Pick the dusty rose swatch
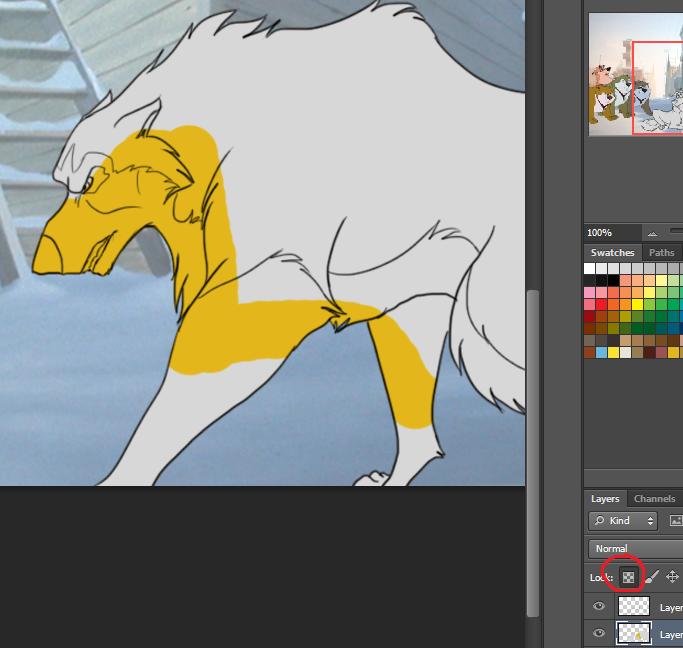The image size is (683, 648). coord(662,352)
